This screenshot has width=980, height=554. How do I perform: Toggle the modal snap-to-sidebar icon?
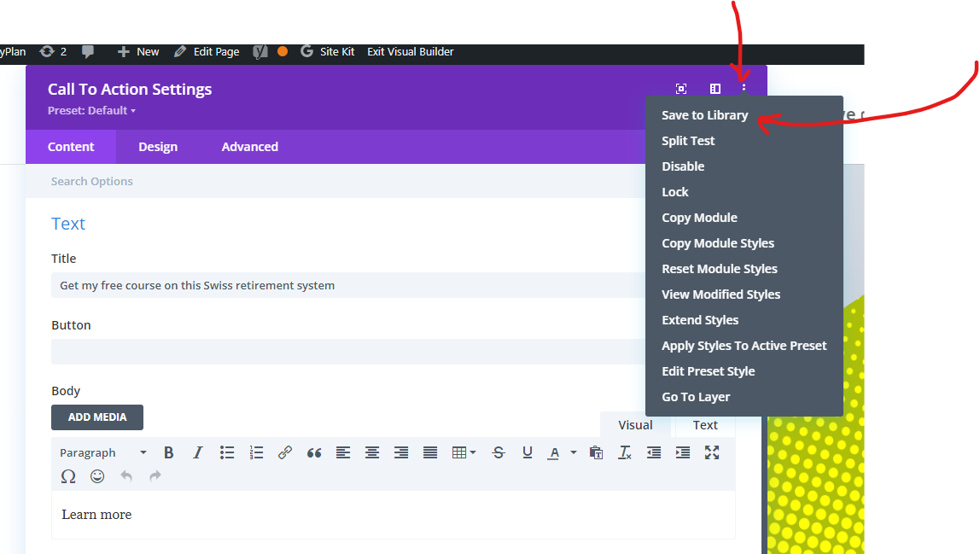pos(715,89)
